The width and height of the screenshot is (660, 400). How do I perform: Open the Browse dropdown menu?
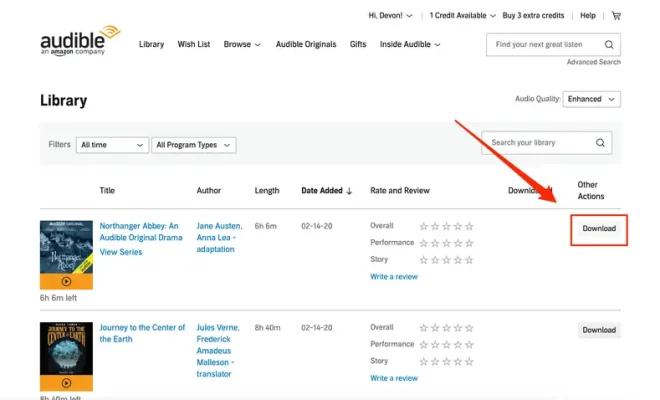(242, 44)
